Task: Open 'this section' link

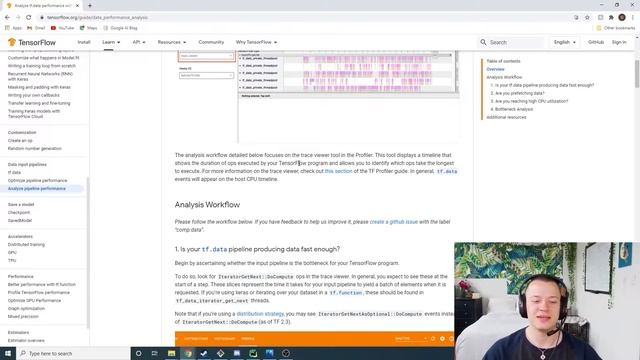Action: coord(338,171)
